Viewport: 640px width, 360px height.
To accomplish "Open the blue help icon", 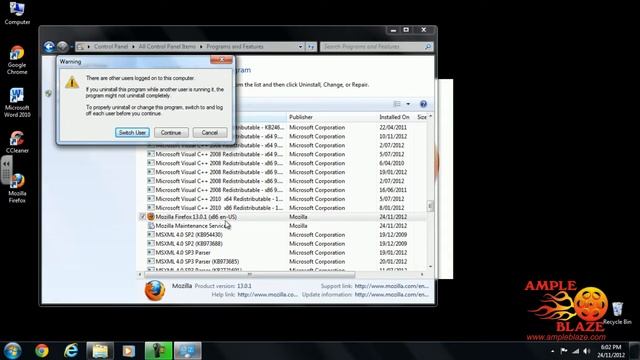I will pos(423,104).
